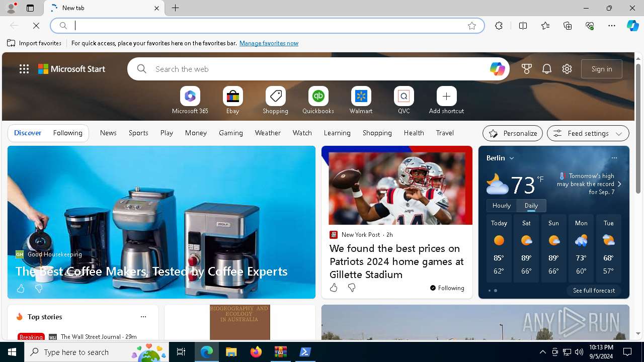This screenshot has height=362, width=644.
Task: Open the Sports category
Action: pyautogui.click(x=138, y=133)
